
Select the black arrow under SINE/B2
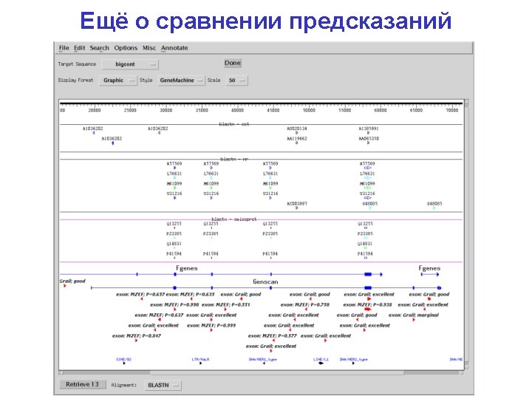pyautogui.click(x=124, y=363)
